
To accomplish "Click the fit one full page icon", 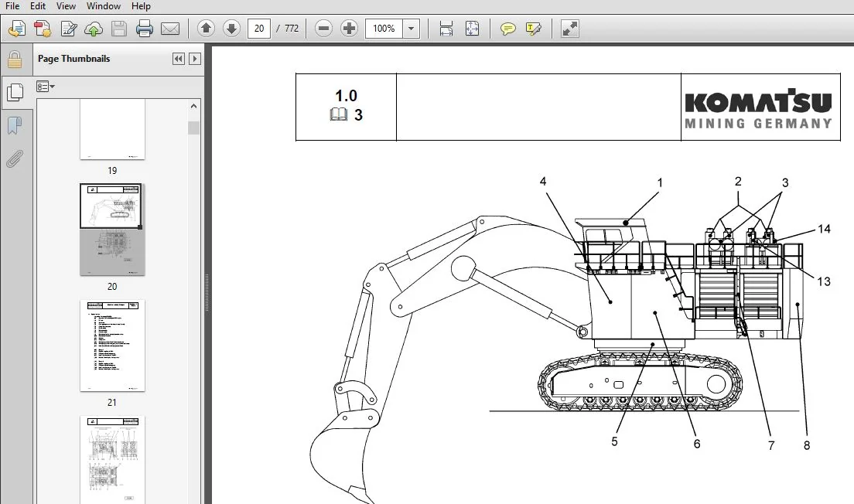I will (x=472, y=29).
